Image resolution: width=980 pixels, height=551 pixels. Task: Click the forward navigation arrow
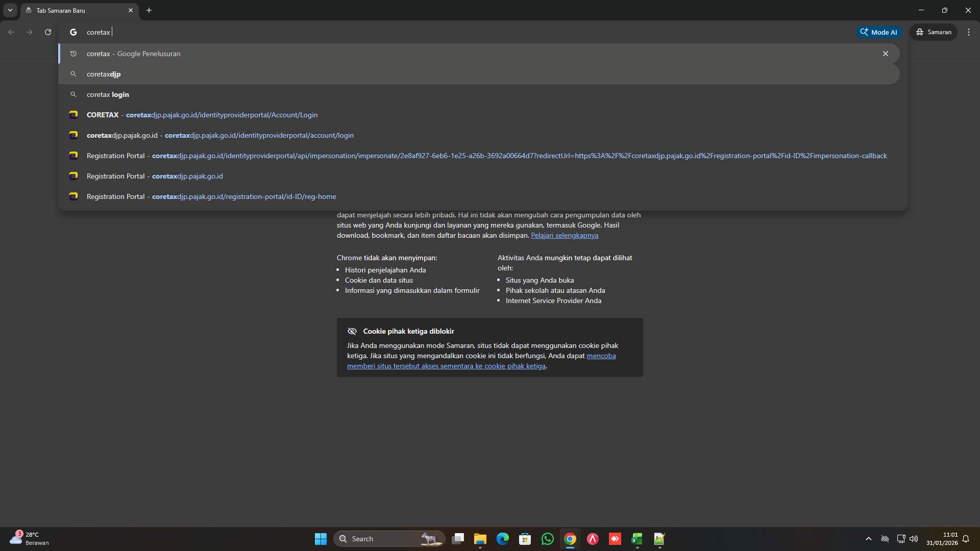pyautogui.click(x=29, y=32)
